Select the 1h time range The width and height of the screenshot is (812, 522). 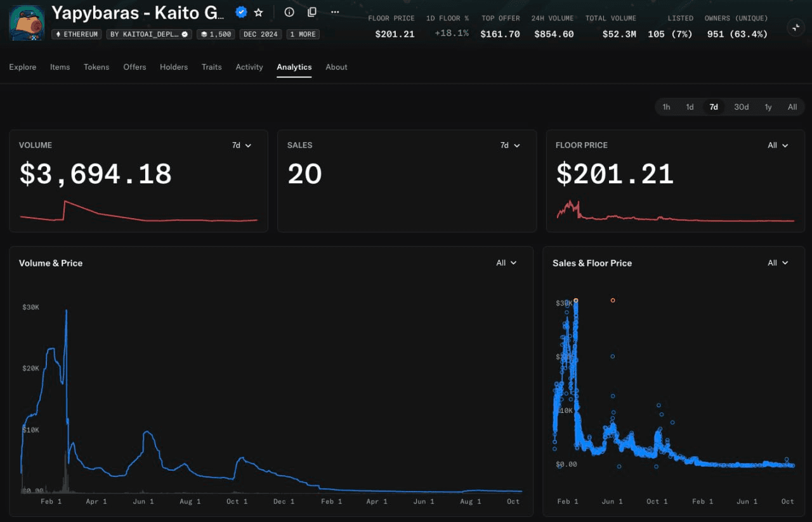(x=666, y=107)
